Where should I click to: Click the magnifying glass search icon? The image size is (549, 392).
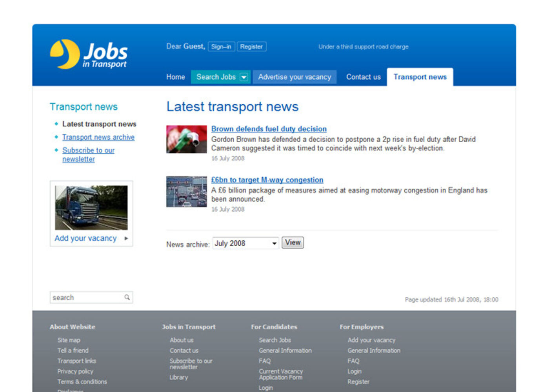point(127,298)
